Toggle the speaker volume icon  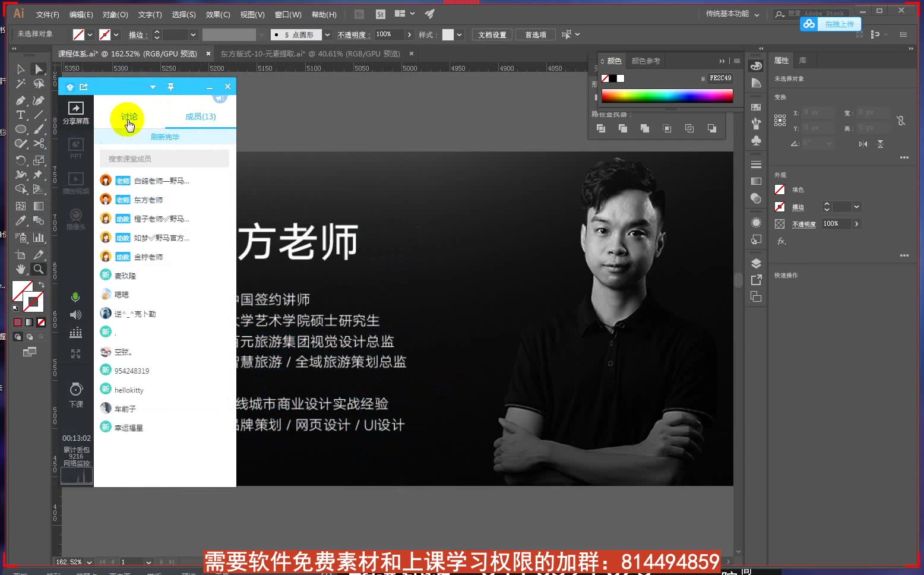(x=75, y=314)
